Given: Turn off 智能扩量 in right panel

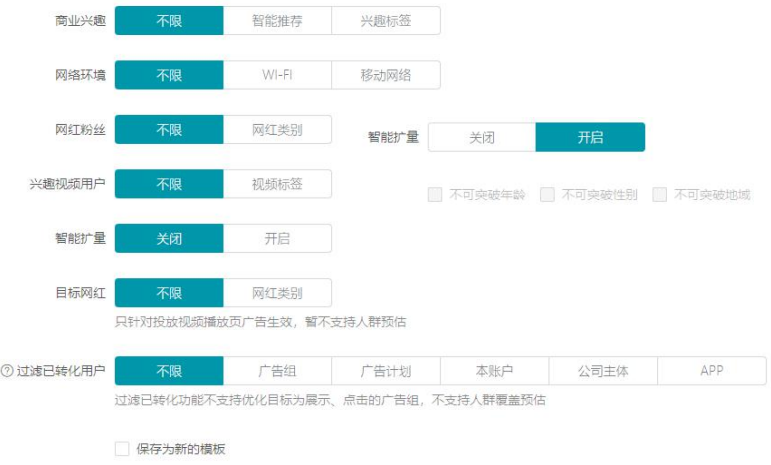Looking at the screenshot, I should click(x=482, y=137).
